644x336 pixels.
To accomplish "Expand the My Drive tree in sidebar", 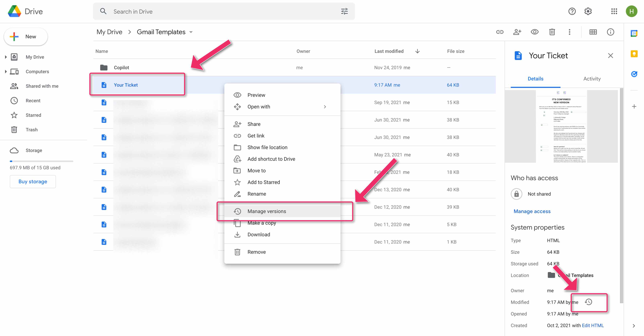I will point(6,57).
